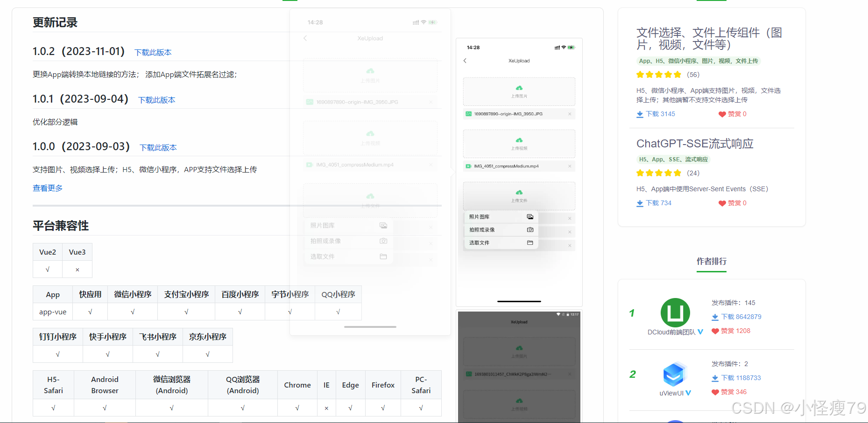This screenshot has width=868, height=423.
Task: Click the ChatGPT-SSE five-star rating
Action: 658,173
